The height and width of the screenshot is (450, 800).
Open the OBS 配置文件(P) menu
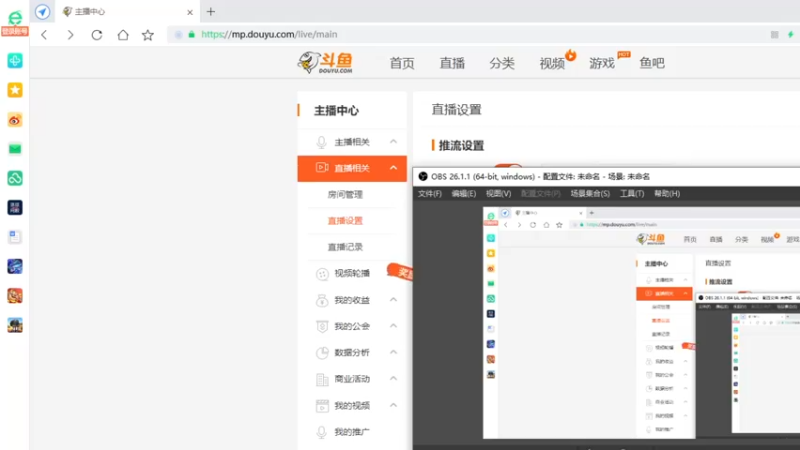click(x=540, y=194)
